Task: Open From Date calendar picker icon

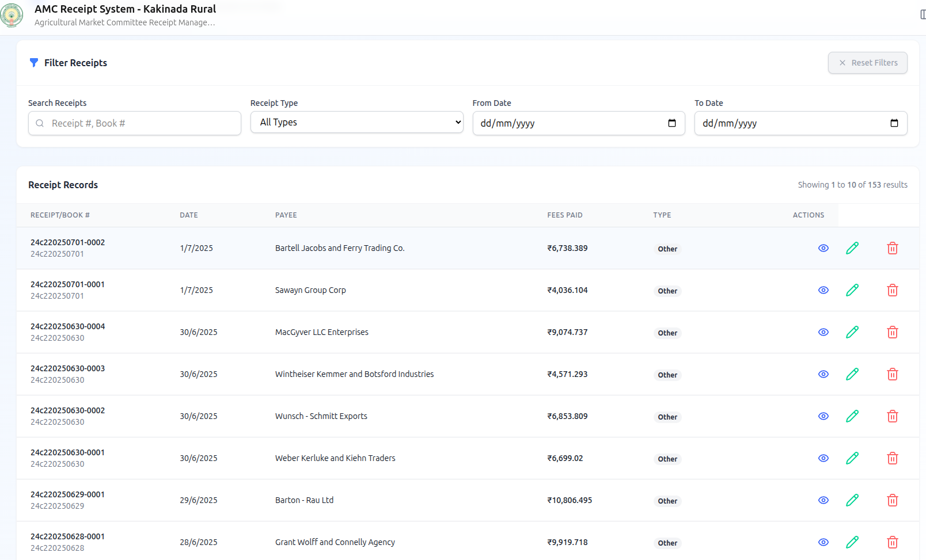Action: point(671,123)
